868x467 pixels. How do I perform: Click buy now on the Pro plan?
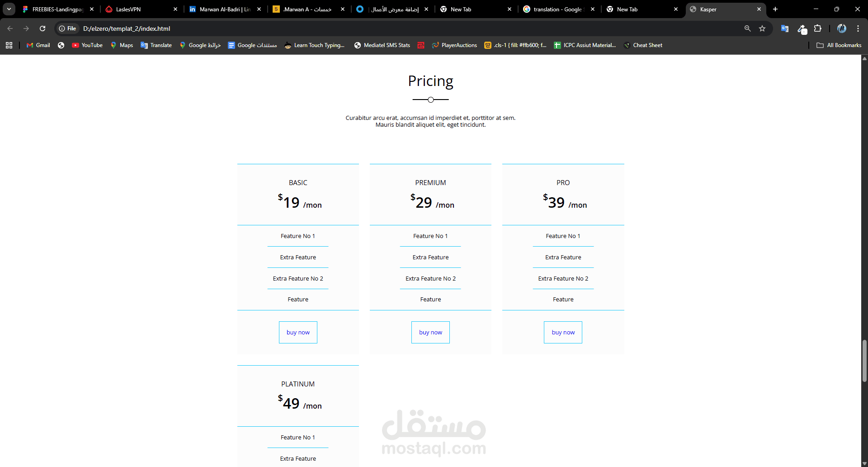pyautogui.click(x=563, y=332)
